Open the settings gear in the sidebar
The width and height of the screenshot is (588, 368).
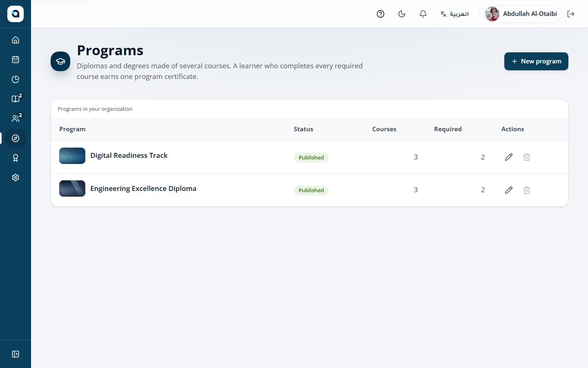[x=16, y=177]
